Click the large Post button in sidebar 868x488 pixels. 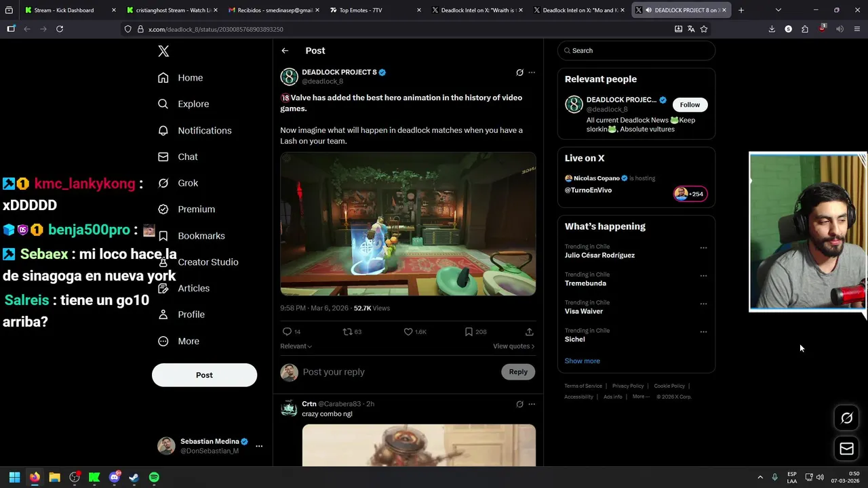pyautogui.click(x=204, y=375)
